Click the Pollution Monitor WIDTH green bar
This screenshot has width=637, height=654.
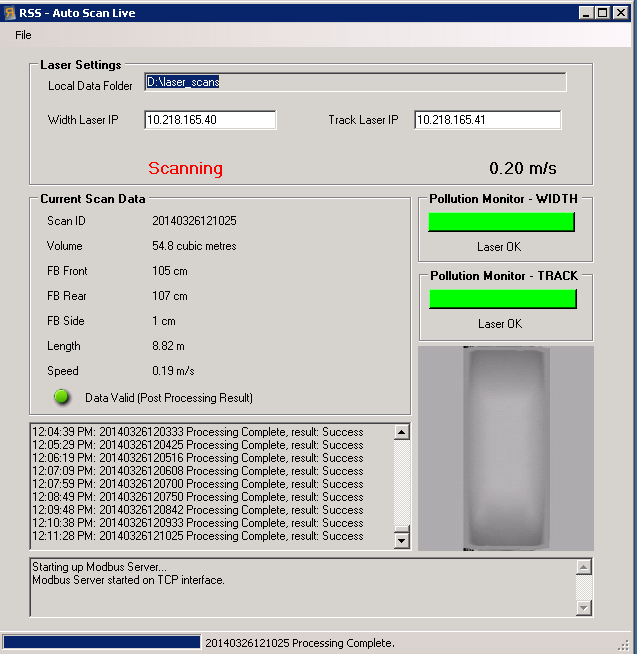point(501,222)
